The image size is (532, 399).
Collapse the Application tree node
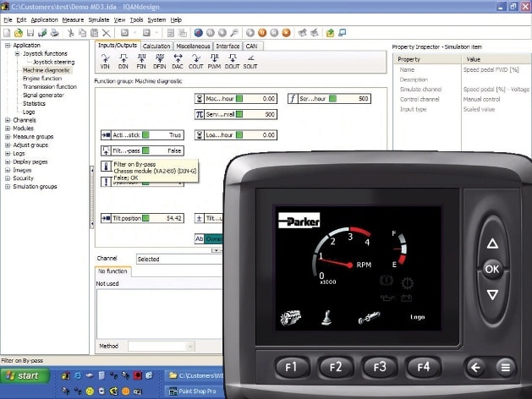point(8,45)
